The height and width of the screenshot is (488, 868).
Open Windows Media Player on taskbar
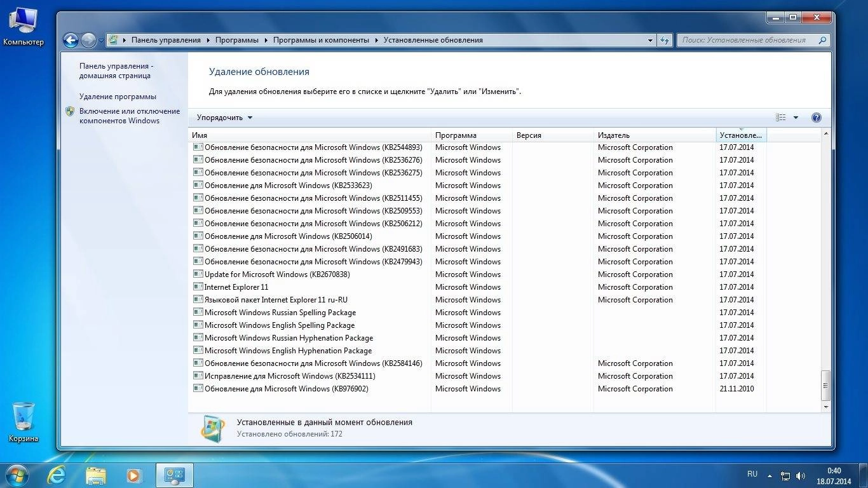pos(133,475)
